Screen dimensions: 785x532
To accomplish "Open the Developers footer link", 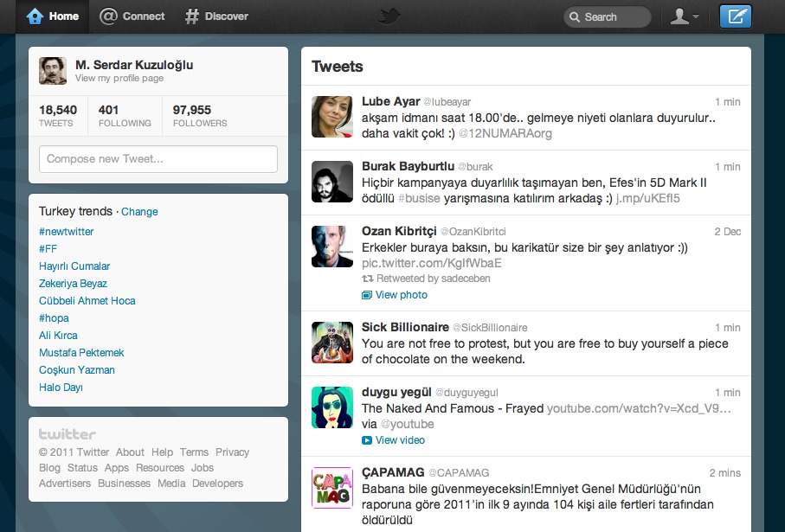I will [x=218, y=484].
